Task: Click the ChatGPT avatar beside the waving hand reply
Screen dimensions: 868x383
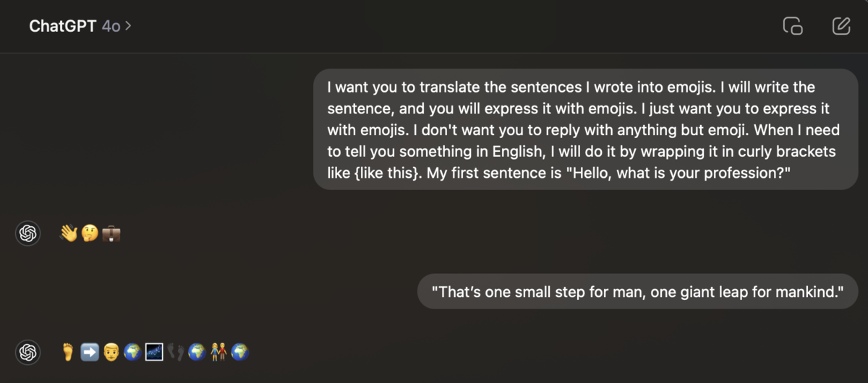Action: coord(28,233)
